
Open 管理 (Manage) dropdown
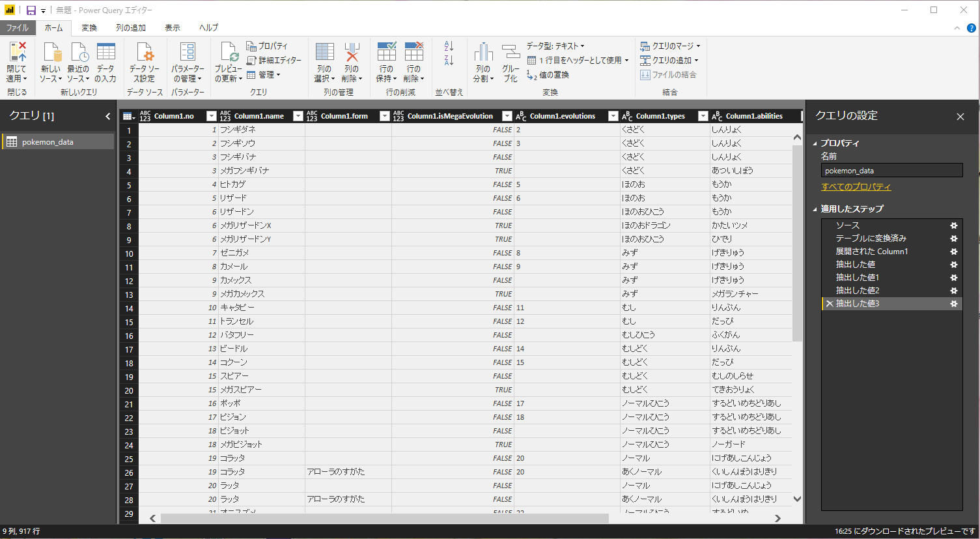click(264, 75)
